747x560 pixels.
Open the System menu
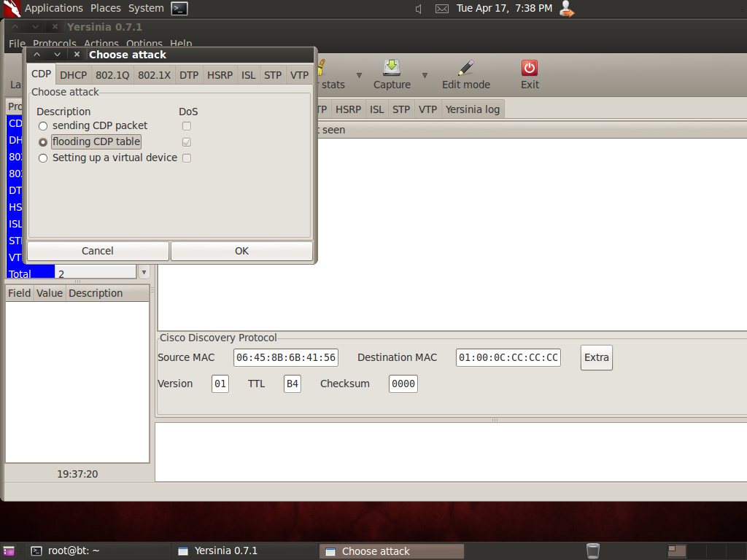[146, 9]
